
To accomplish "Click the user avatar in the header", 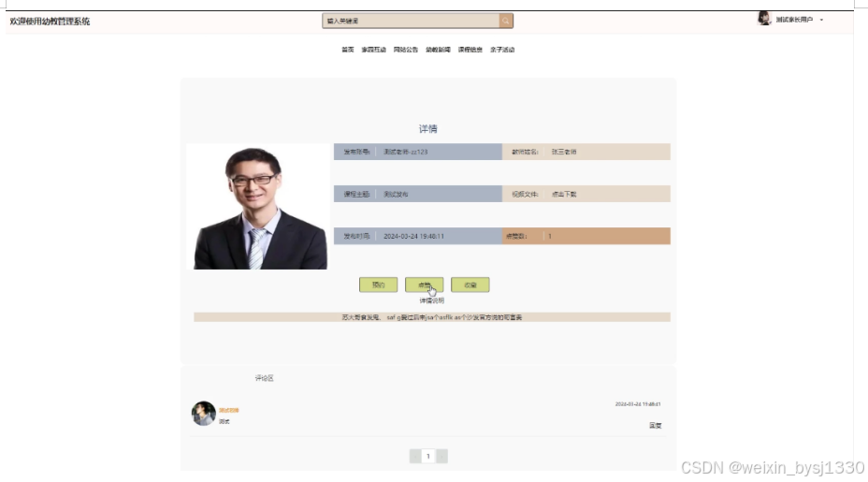I will point(764,19).
